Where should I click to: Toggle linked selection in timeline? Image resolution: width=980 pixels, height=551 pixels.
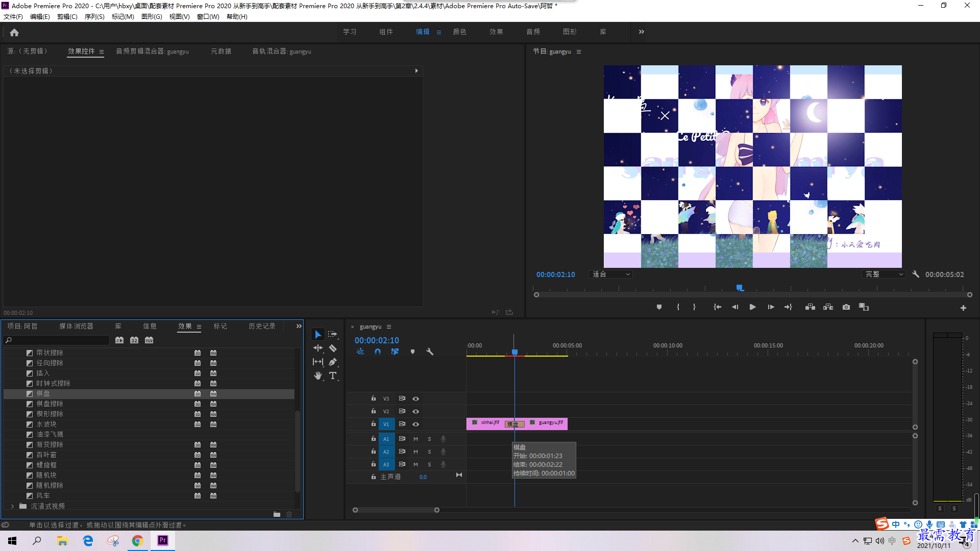click(395, 352)
